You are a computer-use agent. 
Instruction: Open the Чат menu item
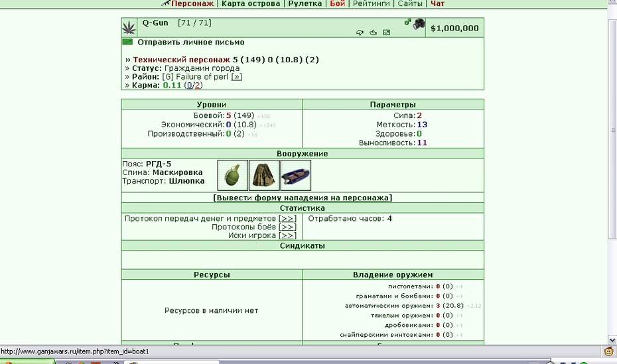click(437, 3)
